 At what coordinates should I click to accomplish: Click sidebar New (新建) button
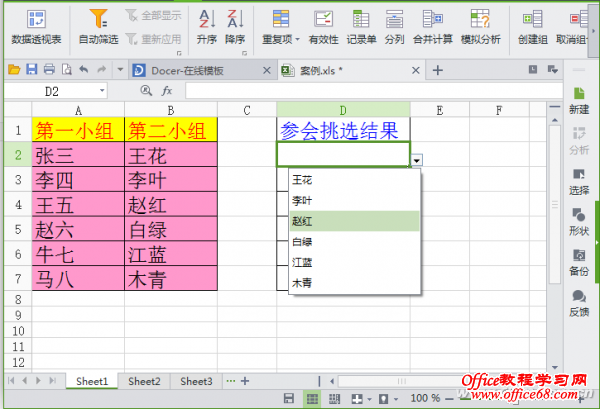coord(579,101)
